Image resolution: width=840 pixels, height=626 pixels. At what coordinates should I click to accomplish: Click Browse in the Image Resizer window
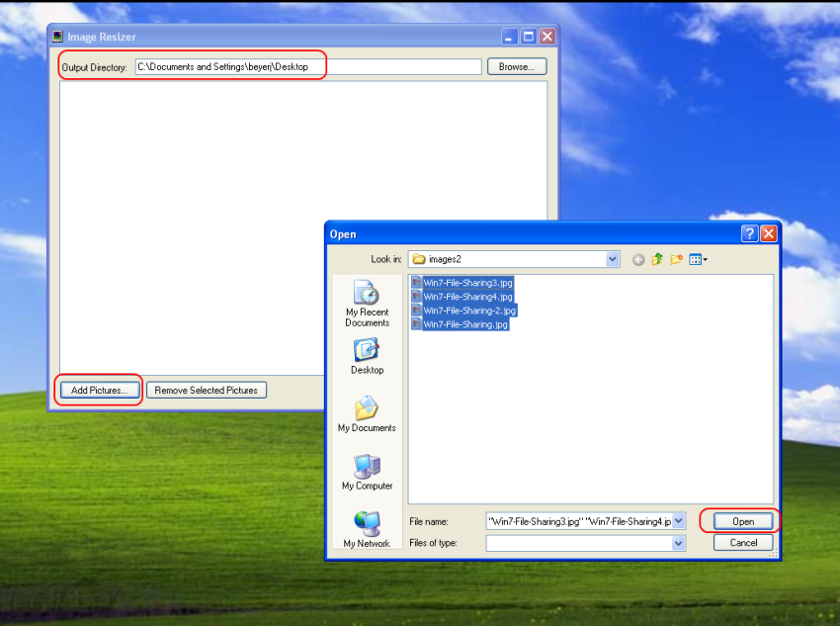tap(517, 66)
